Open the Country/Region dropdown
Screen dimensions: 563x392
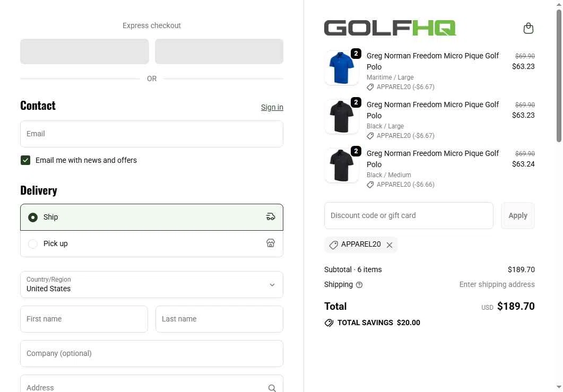click(152, 284)
